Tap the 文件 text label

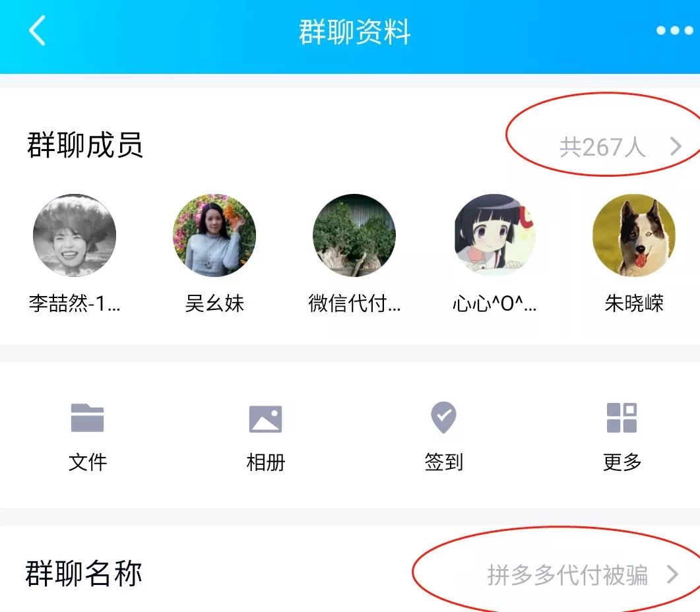88,462
